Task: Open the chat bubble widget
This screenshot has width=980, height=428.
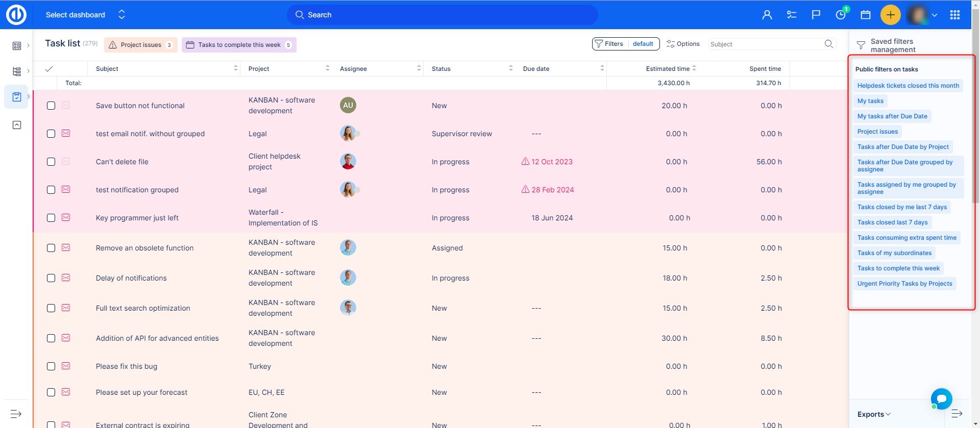Action: [941, 398]
